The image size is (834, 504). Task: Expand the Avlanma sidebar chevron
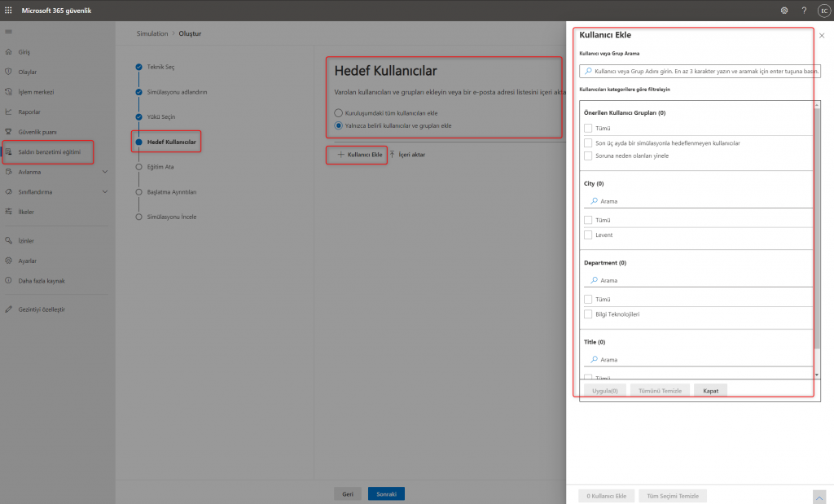tap(105, 172)
